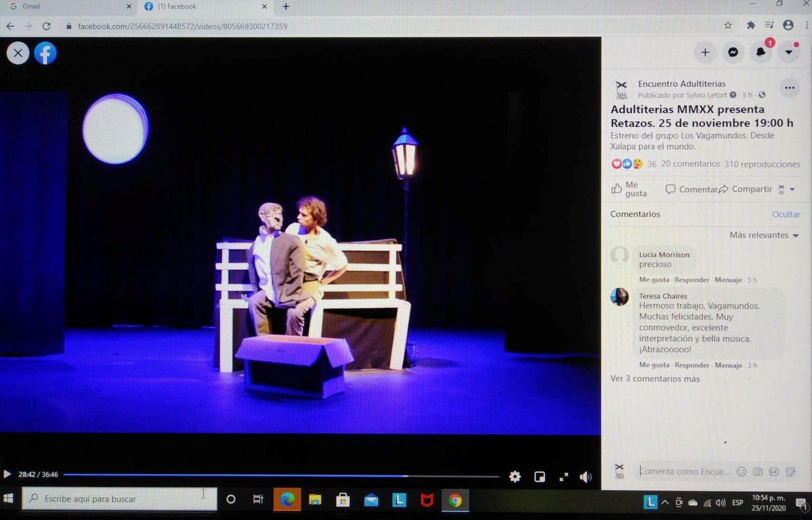Screen dimensions: 812x520
Task: Like Lucia Morrison's comment
Action: pos(654,280)
